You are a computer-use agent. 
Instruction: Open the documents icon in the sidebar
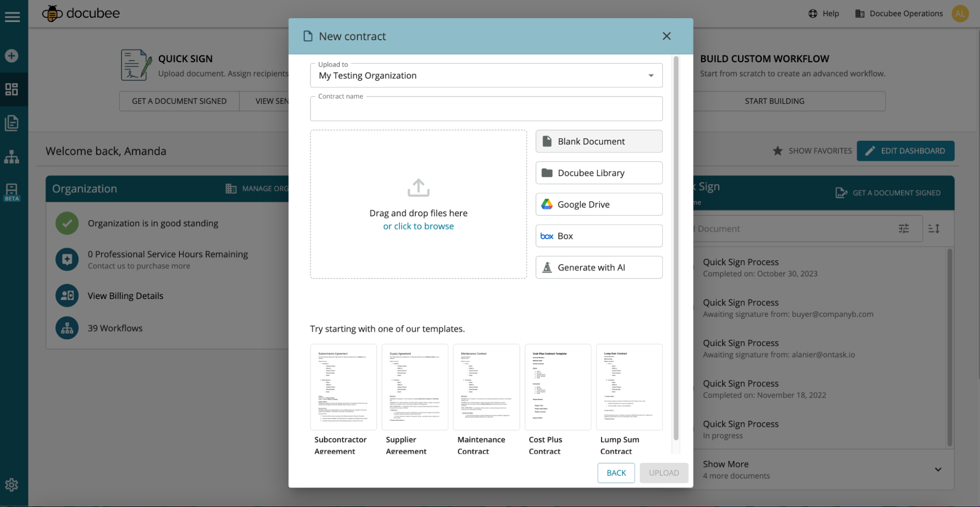tap(12, 123)
